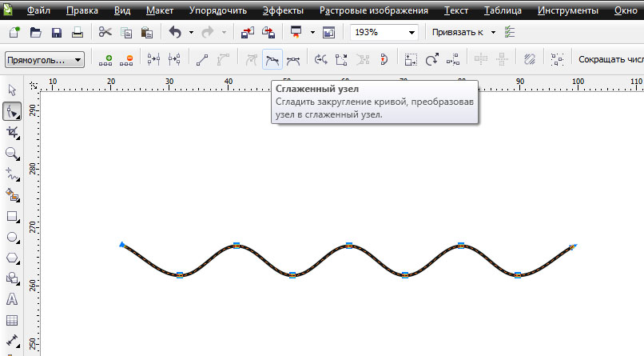This screenshot has height=356, width=644.
Task: Click the Copy icon
Action: coord(126,32)
